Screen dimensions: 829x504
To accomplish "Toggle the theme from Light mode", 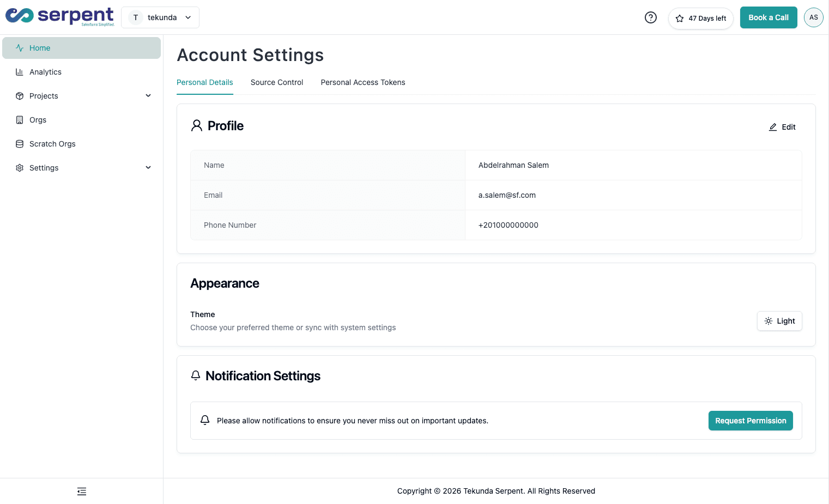I will [x=779, y=321].
